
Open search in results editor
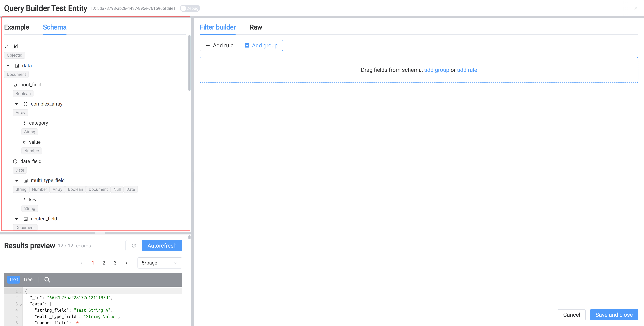click(x=47, y=280)
